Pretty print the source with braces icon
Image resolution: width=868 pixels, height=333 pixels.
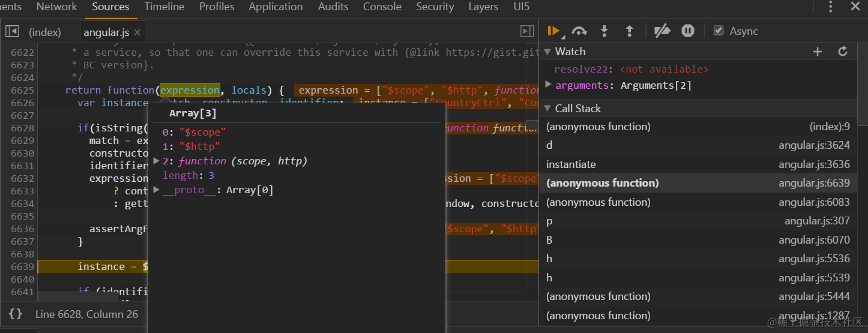pos(16,314)
